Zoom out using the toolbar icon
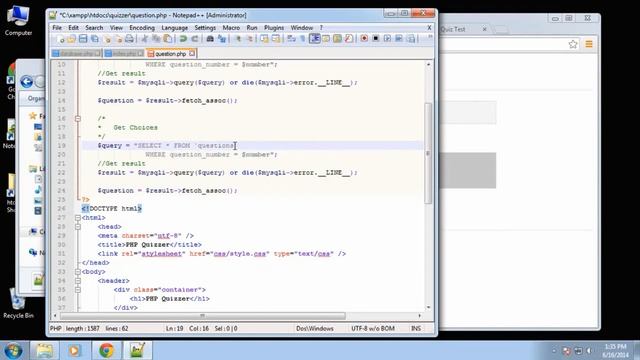The width and height of the screenshot is (640, 360). [x=249, y=39]
